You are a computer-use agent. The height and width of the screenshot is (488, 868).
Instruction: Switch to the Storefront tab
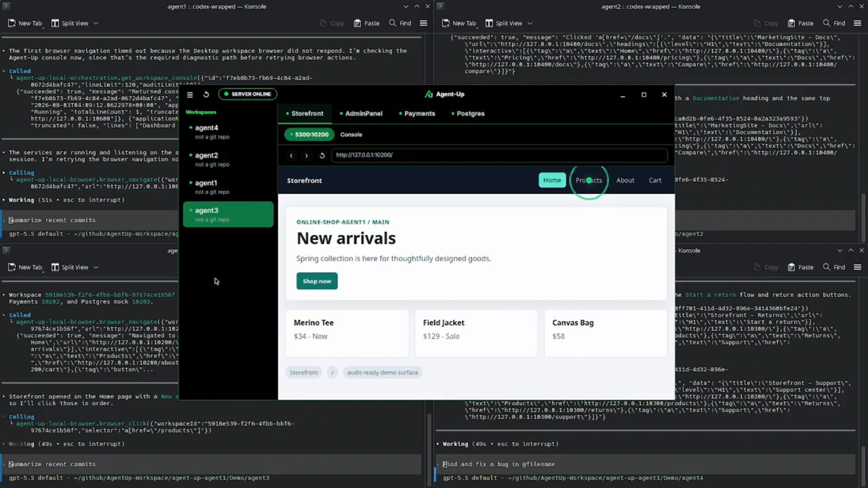click(x=305, y=113)
